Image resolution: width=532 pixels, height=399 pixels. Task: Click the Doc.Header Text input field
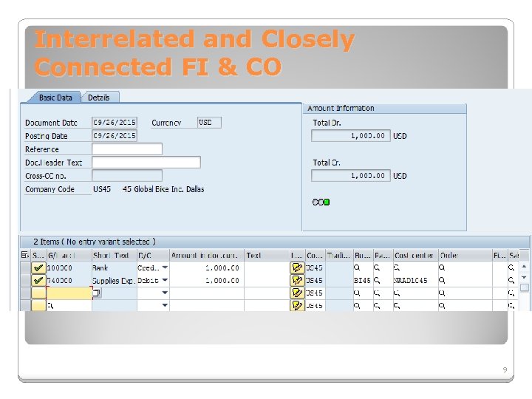[x=146, y=162]
